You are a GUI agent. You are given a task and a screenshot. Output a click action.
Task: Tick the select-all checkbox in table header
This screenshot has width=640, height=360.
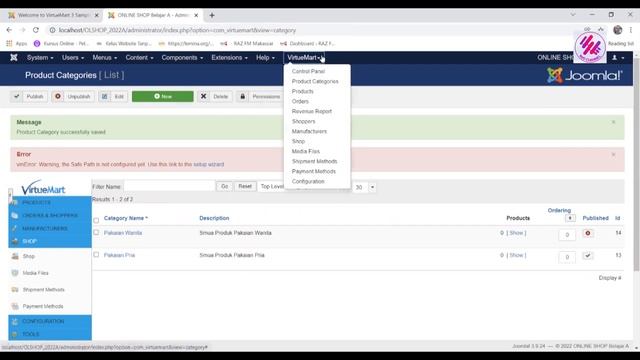click(96, 220)
